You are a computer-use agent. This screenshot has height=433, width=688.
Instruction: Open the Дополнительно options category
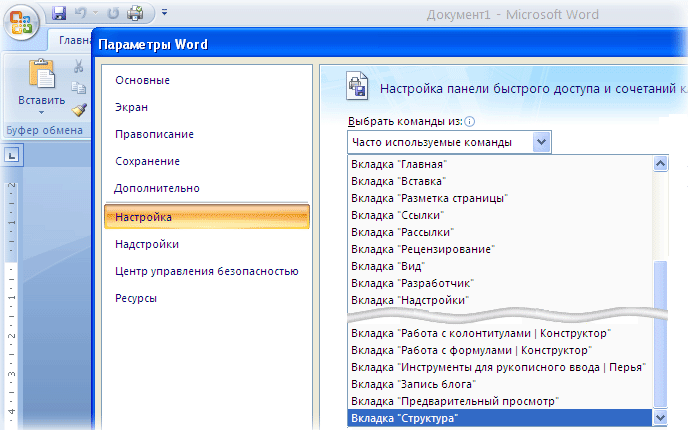coord(157,188)
